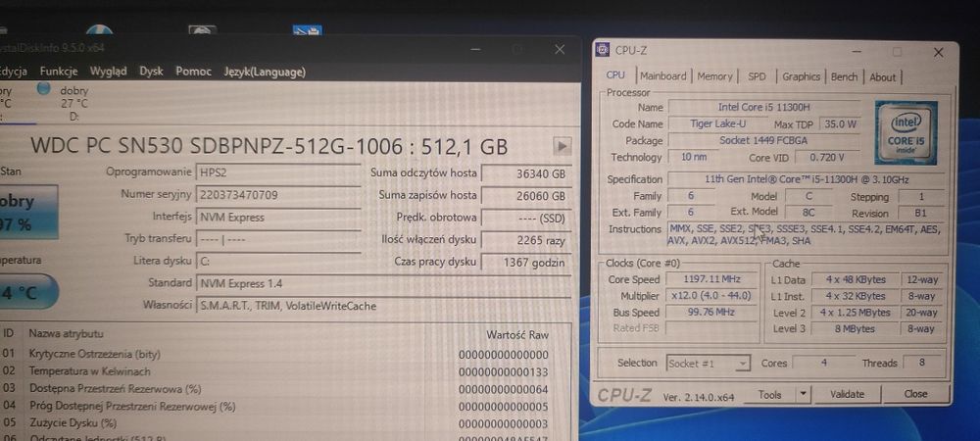980x441 pixels.
Task: Select the Próg Dostępnej Przestrzeni Rezerwowej row
Action: coord(275,407)
